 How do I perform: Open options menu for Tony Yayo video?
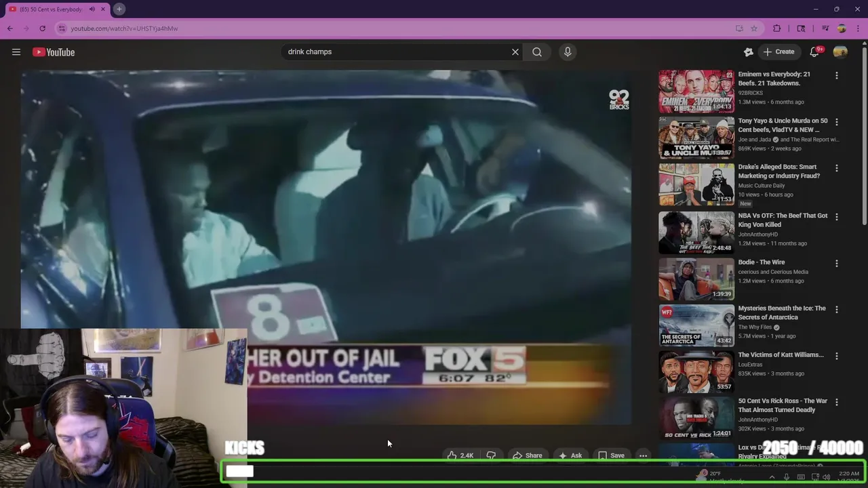(x=837, y=122)
